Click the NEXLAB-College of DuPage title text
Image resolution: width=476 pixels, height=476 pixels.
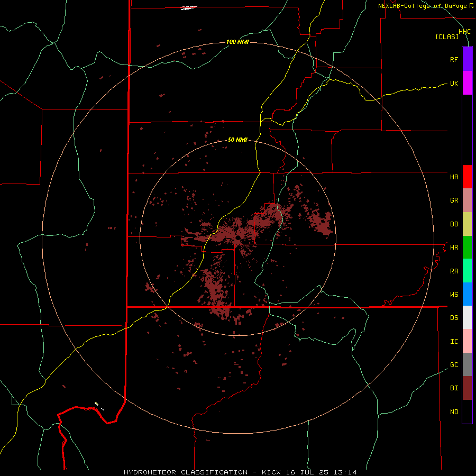(x=423, y=6)
